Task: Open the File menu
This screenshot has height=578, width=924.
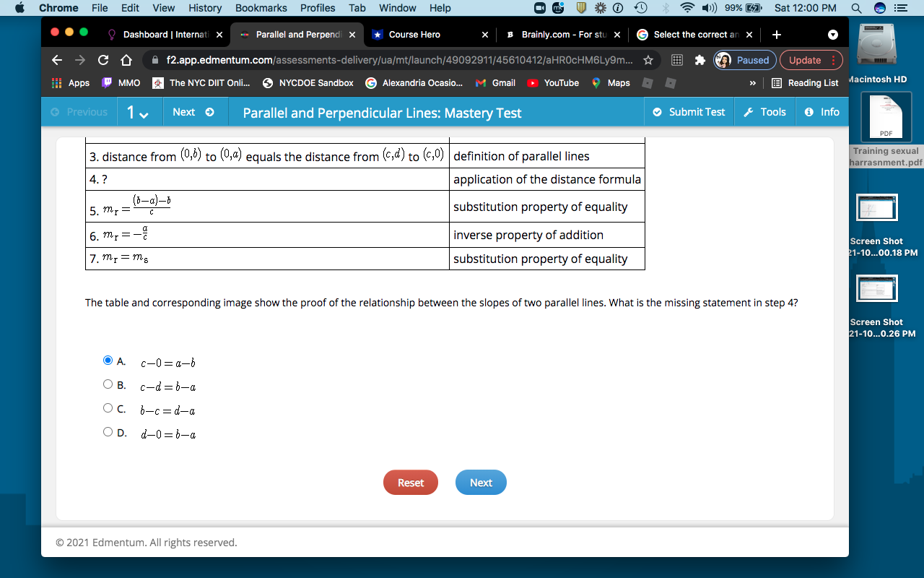Action: tap(100, 8)
